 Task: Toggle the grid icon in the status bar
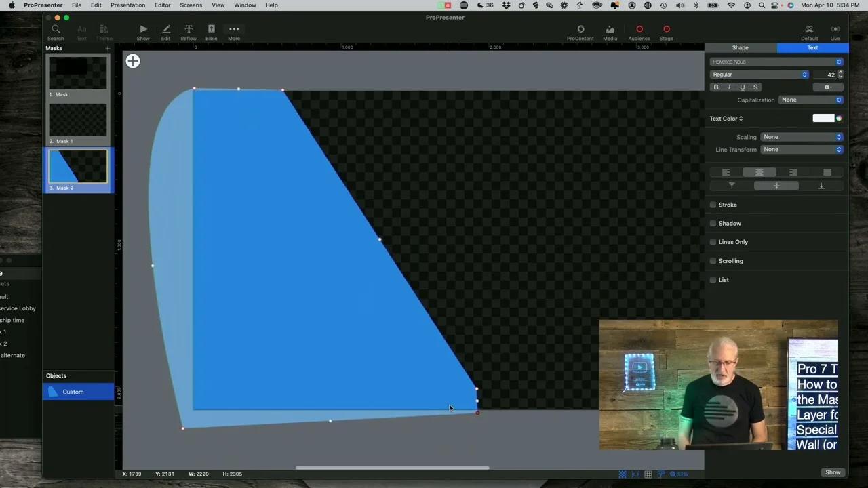(x=648, y=474)
